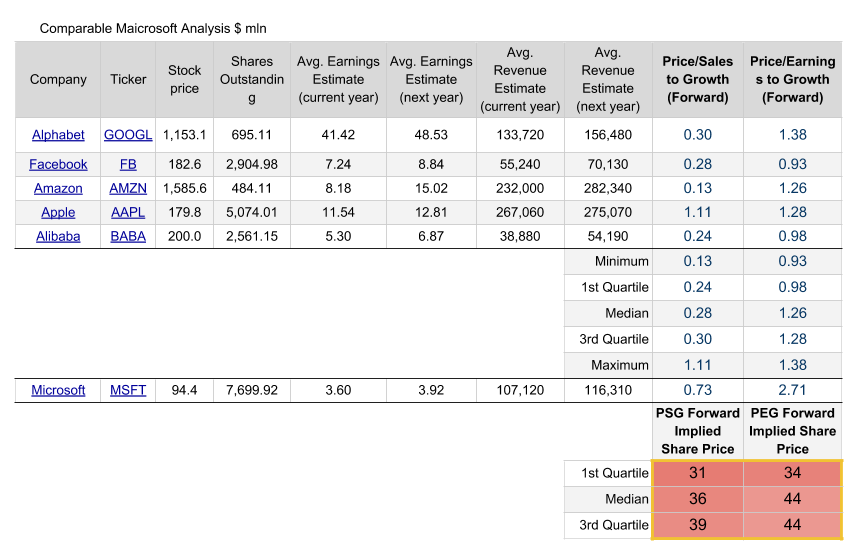Screen dimensions: 852x552
Task: Open the Microsoft company link
Action: [58, 390]
